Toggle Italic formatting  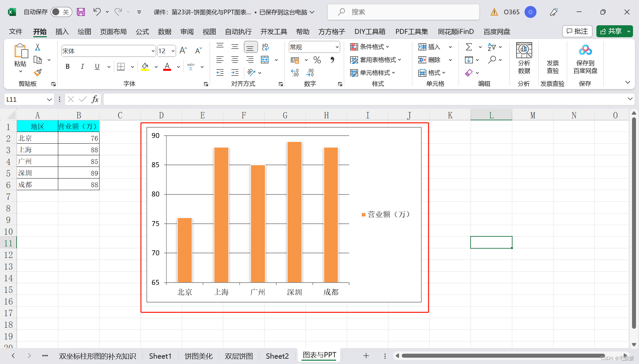pos(82,66)
